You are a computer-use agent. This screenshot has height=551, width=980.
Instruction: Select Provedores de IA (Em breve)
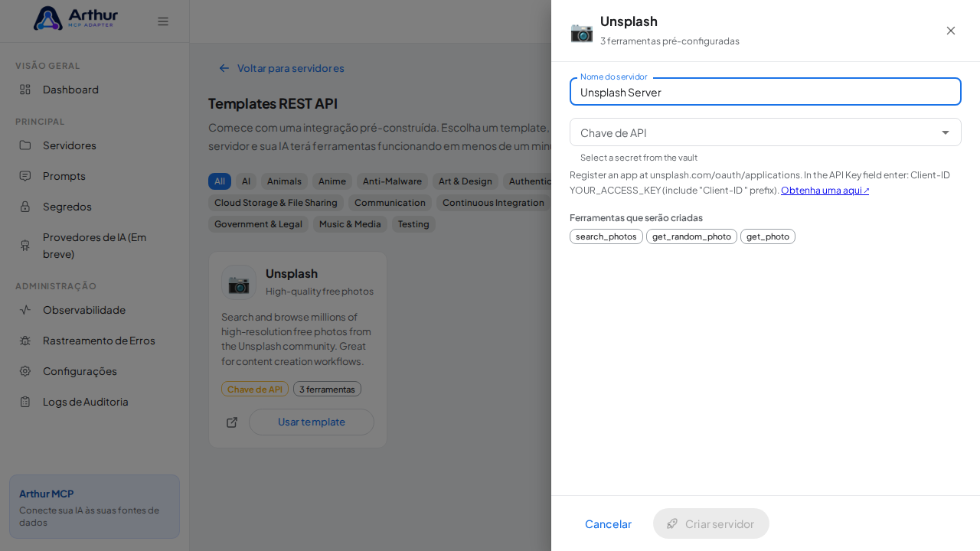[94, 246]
